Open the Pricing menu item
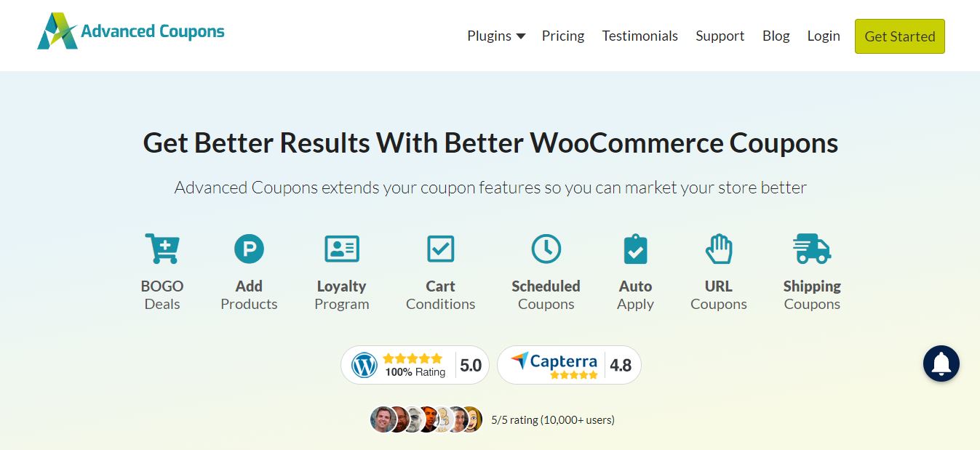Screen dimensions: 980x450 562,36
